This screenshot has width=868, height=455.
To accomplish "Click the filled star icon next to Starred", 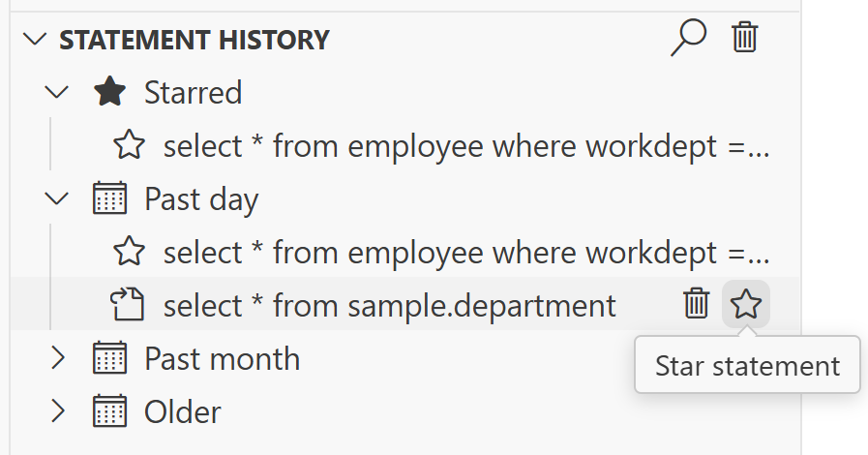I will point(110,93).
